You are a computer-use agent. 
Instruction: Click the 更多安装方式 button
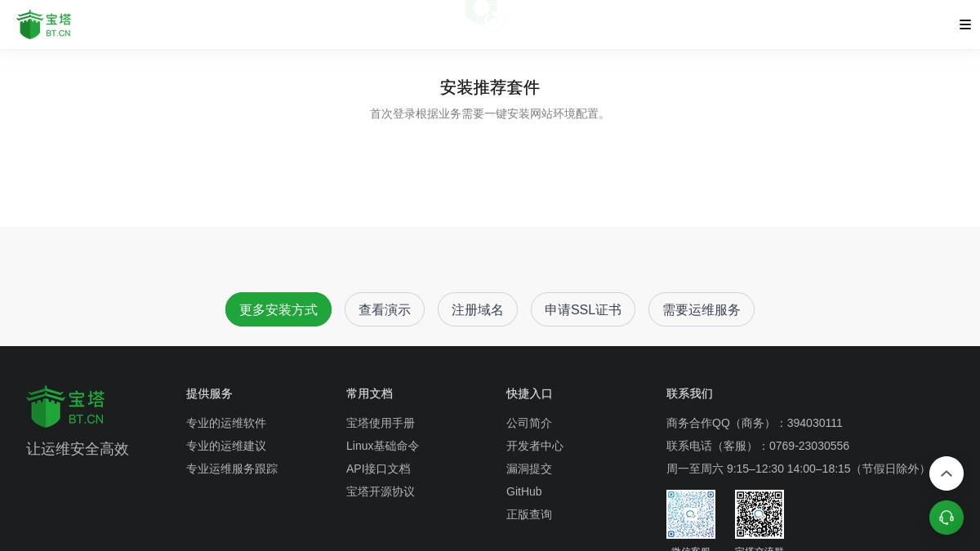coord(278,309)
